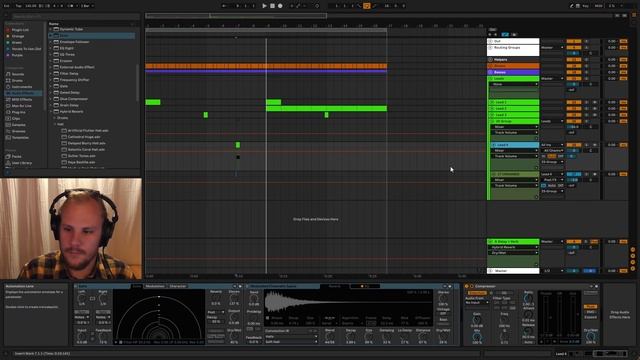
Task: Switch Echo device to Character tab
Action: point(178,287)
